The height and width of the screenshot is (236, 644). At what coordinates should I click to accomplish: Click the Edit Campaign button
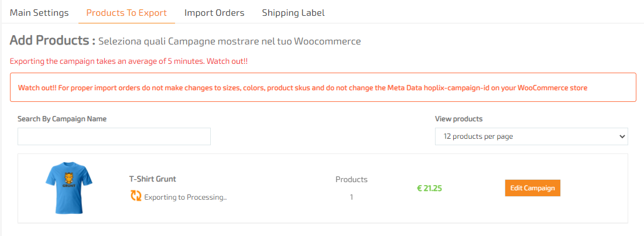(x=532, y=188)
